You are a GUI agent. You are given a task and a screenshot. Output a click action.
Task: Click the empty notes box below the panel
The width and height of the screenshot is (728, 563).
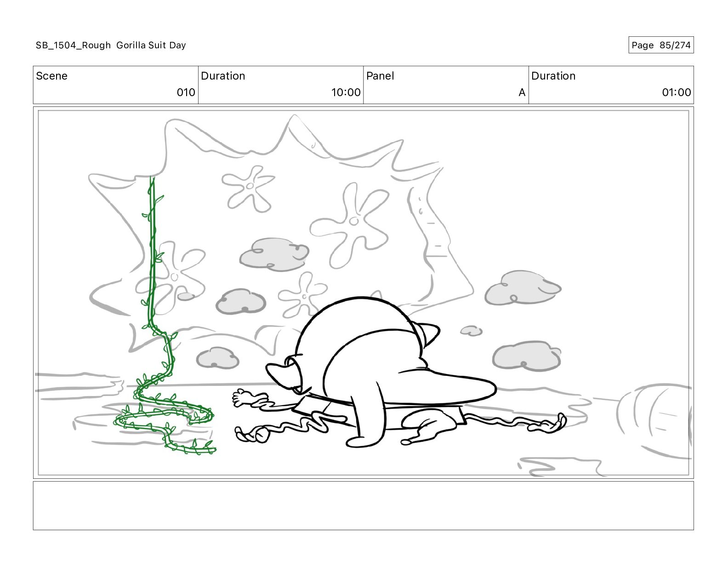[363, 506]
